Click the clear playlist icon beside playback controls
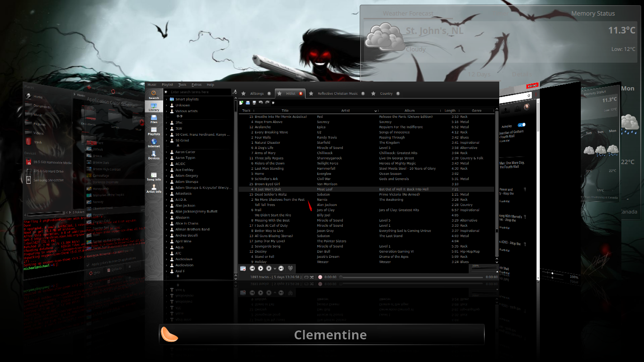644x362 pixels. (243, 268)
